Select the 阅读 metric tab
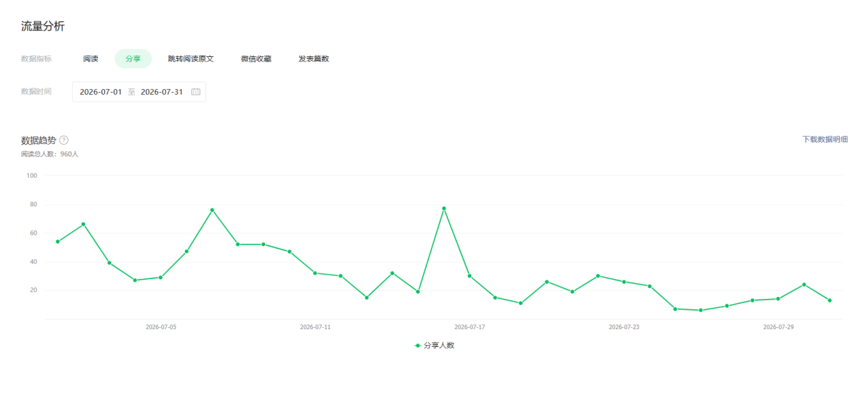 90,59
